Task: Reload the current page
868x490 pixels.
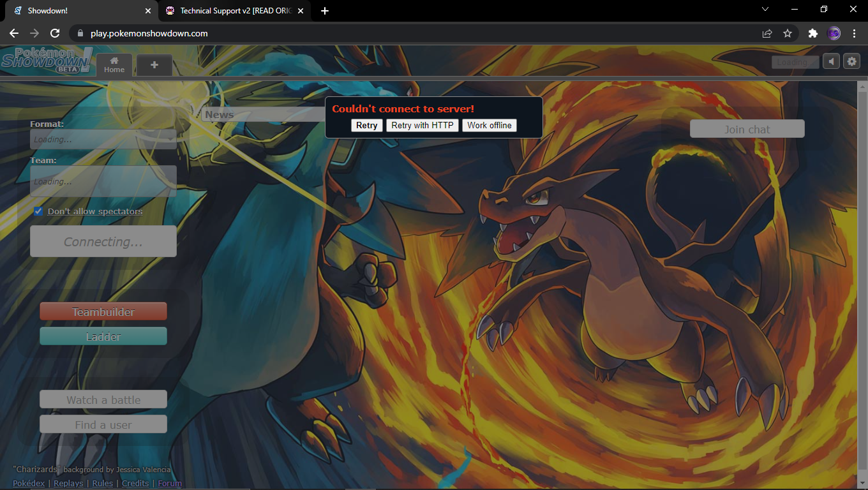Action: tap(55, 33)
